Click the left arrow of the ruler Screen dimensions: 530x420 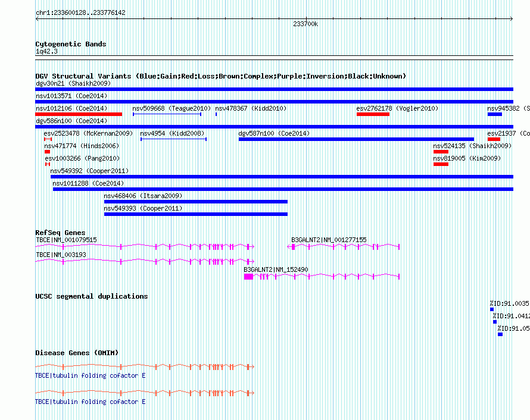pos(37,19)
